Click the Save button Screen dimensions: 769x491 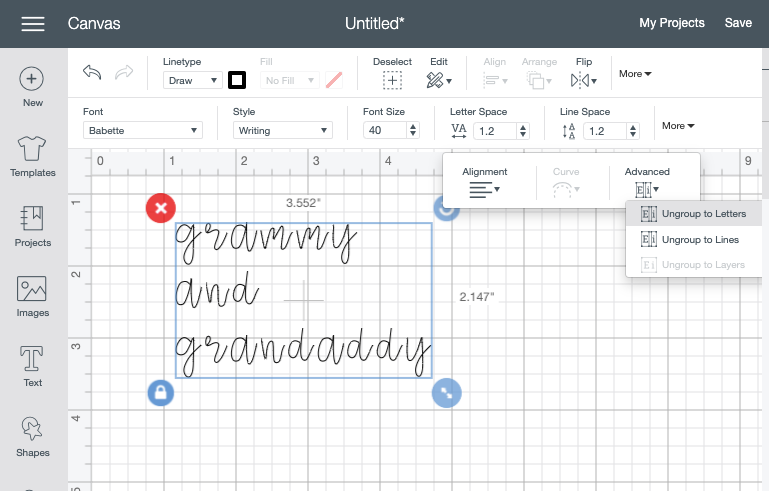738,23
